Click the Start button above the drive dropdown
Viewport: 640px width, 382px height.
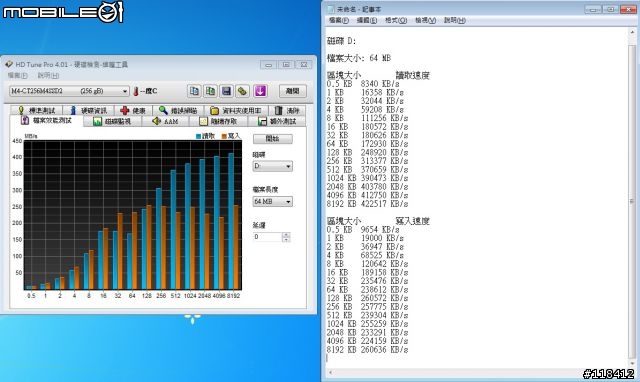pos(273,139)
